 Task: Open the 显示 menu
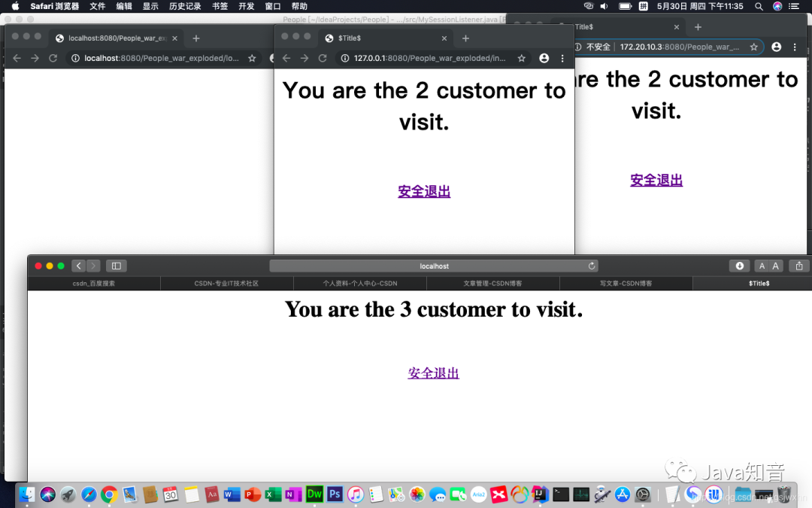[150, 6]
